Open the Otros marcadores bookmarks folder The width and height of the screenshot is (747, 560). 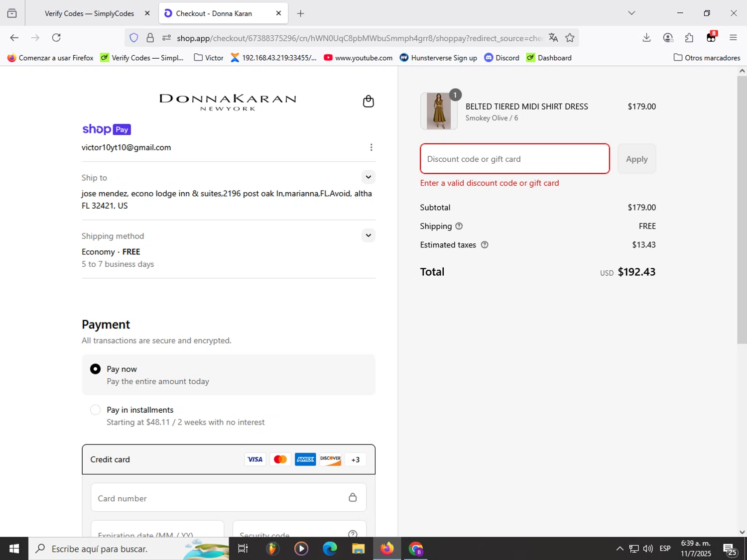click(x=707, y=58)
